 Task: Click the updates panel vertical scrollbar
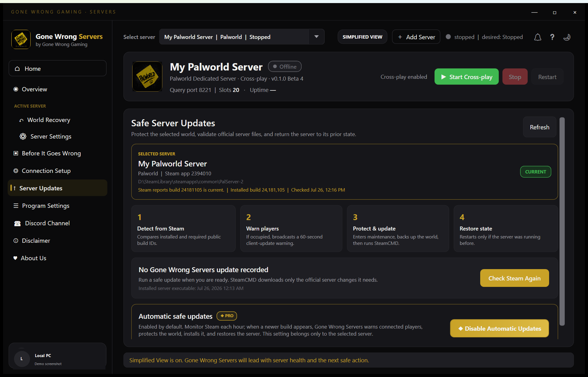point(562,221)
